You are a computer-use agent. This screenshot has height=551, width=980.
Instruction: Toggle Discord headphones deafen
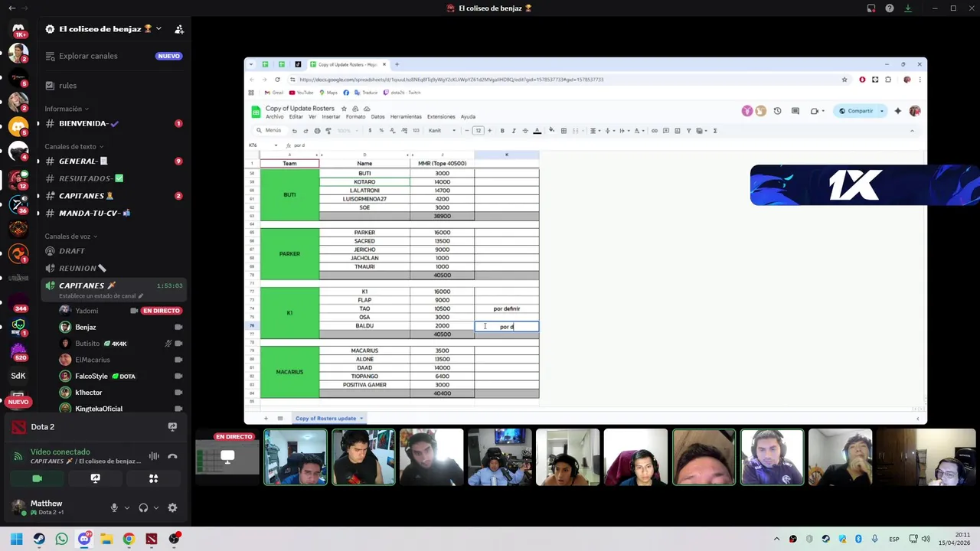143,507
